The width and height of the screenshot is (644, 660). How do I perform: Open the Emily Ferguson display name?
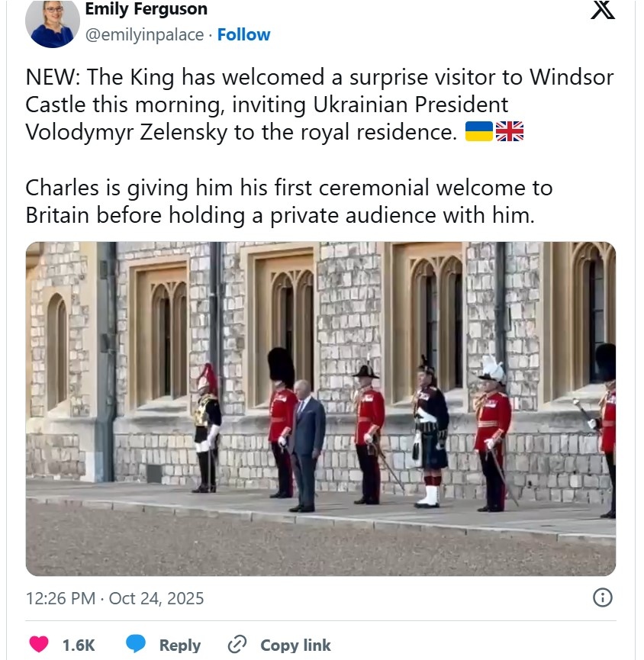click(146, 10)
